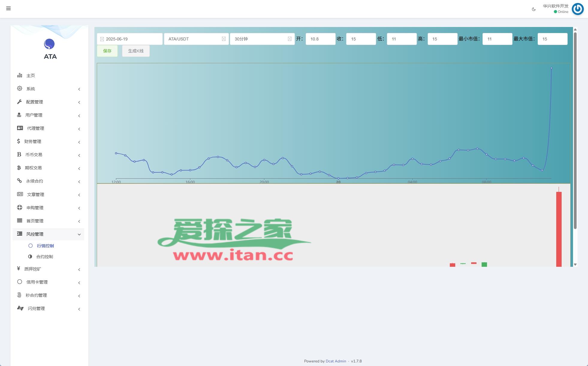
Task: Click the peak data point on line chart
Action: [551, 68]
